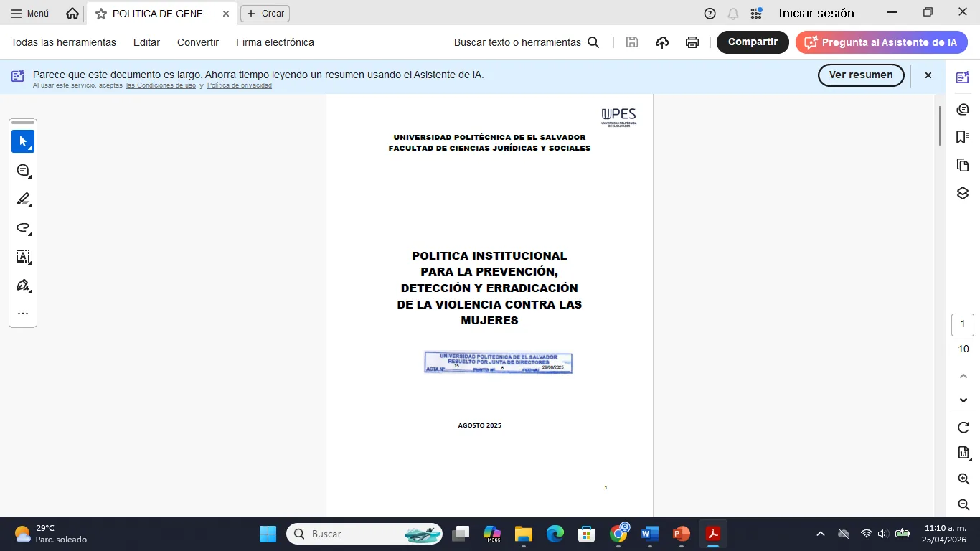Show hidden system tray icons
Screen dimensions: 980x551
[x=821, y=534]
